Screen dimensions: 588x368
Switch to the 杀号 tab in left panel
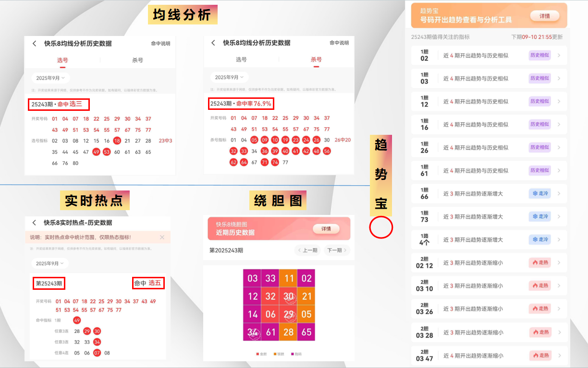137,60
